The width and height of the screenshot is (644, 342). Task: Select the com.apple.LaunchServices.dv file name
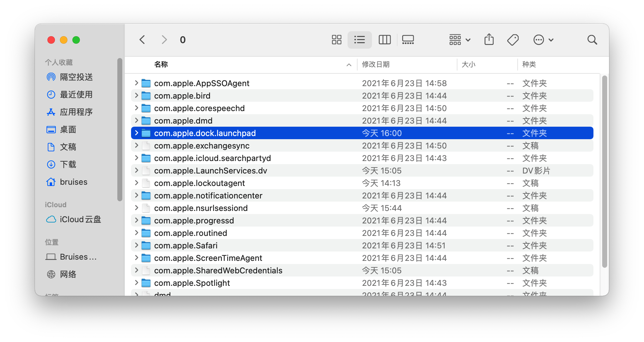[x=211, y=171]
